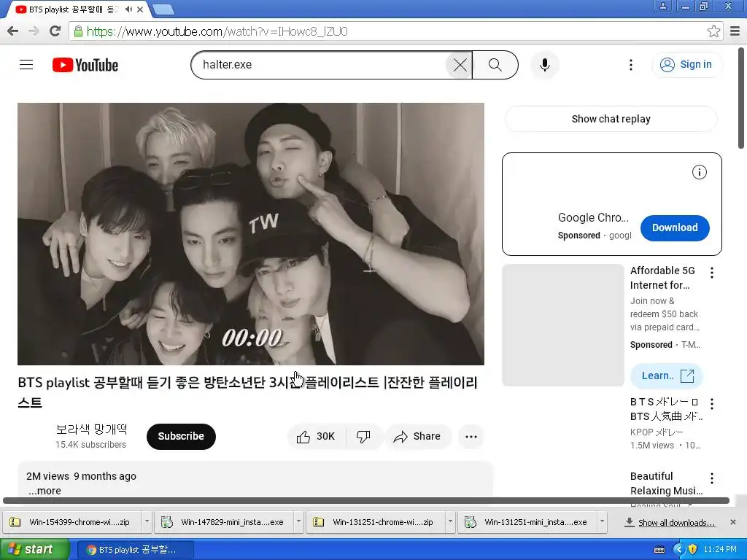Open Learn more link for T-Mobile ad
This screenshot has width=747, height=560.
[667, 376]
